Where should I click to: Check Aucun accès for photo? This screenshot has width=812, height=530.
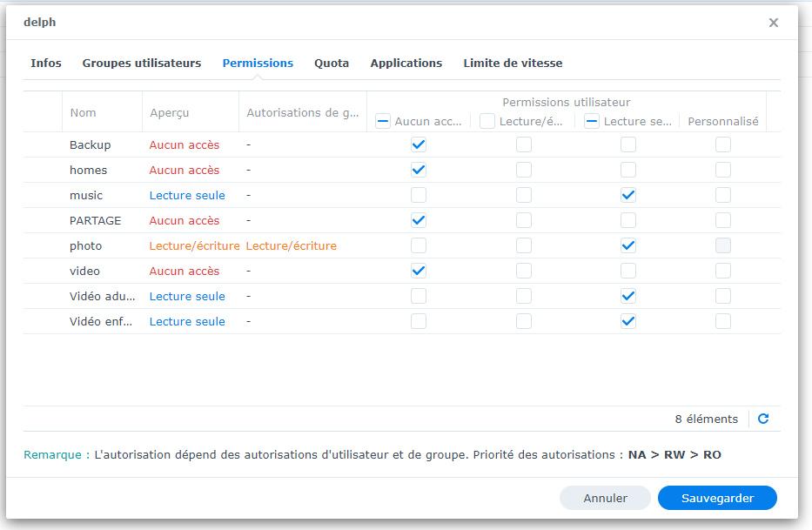click(x=419, y=245)
